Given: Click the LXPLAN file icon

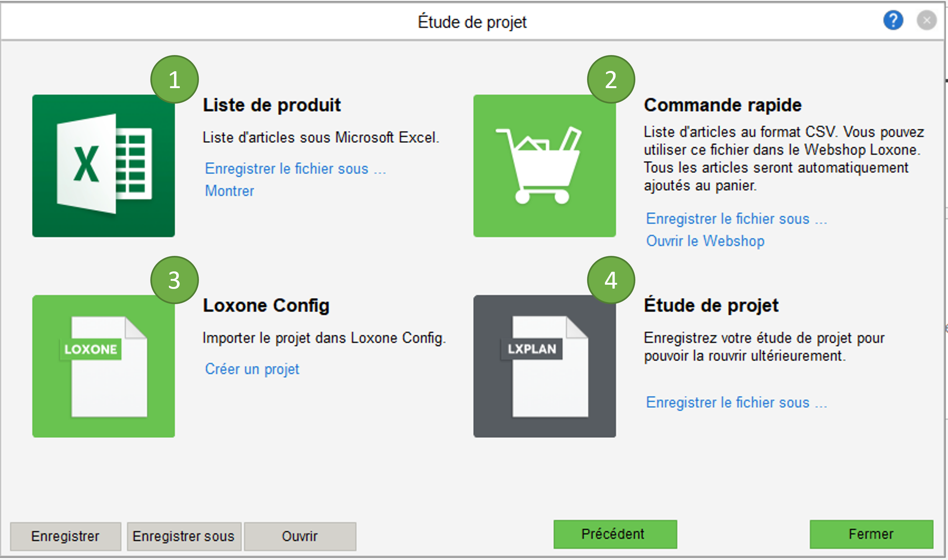Looking at the screenshot, I should click(544, 366).
